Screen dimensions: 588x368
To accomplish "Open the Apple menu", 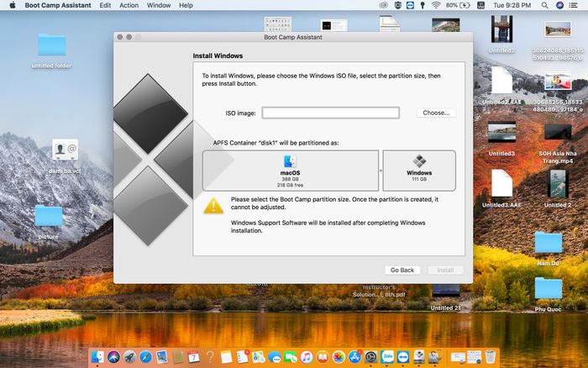I will pyautogui.click(x=13, y=5).
